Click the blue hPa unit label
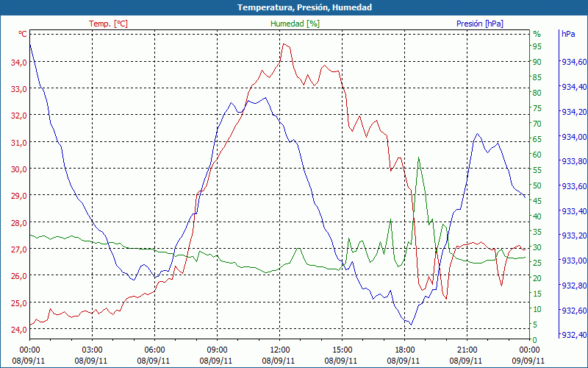Image resolution: width=588 pixels, height=368 pixels. [568, 34]
